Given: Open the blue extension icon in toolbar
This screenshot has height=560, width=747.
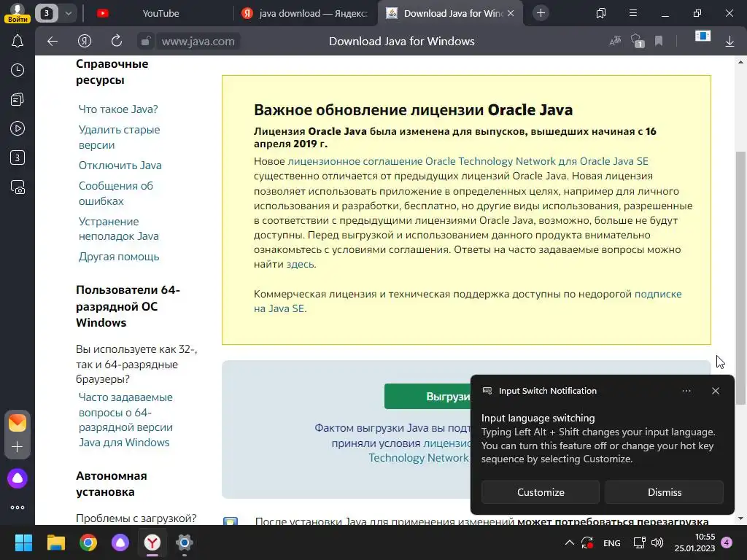Looking at the screenshot, I should pos(703,36).
